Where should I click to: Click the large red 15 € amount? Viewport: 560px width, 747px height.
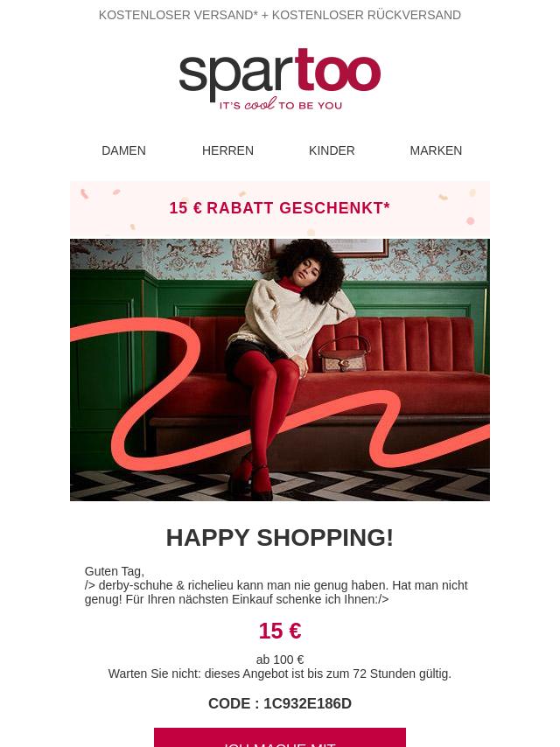point(280,632)
